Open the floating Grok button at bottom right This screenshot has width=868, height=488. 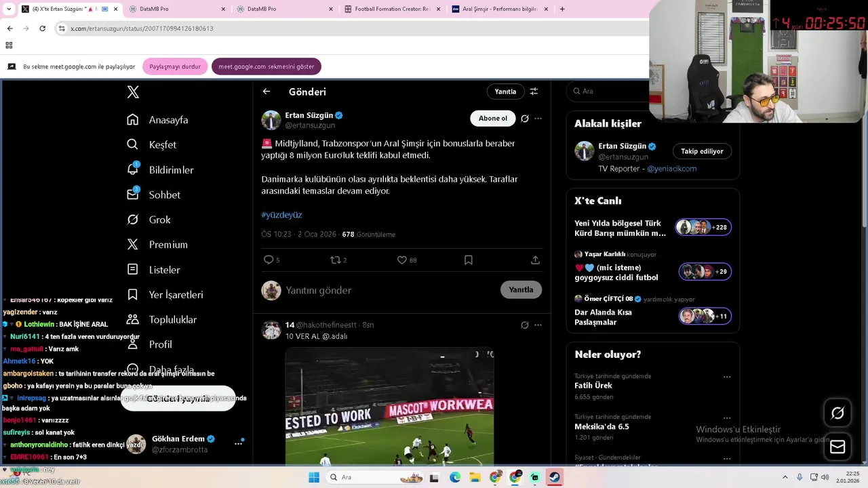pos(837,413)
